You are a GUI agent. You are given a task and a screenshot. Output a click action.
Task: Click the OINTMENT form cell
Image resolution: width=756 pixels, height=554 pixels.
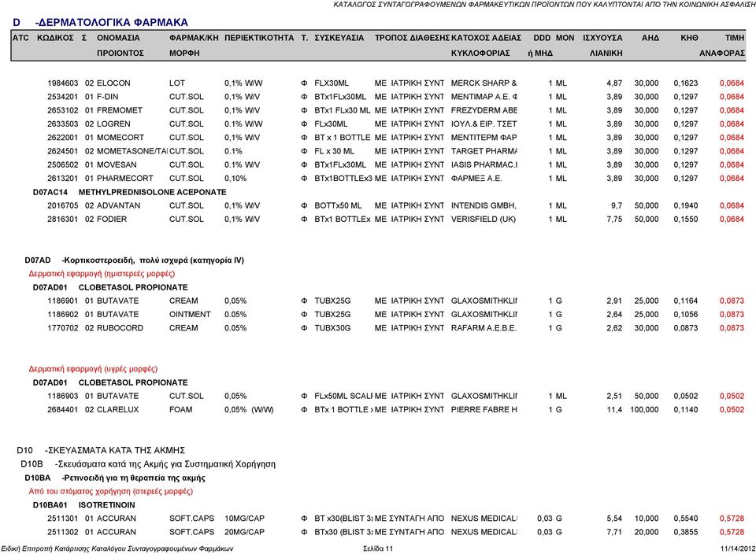[x=190, y=315]
